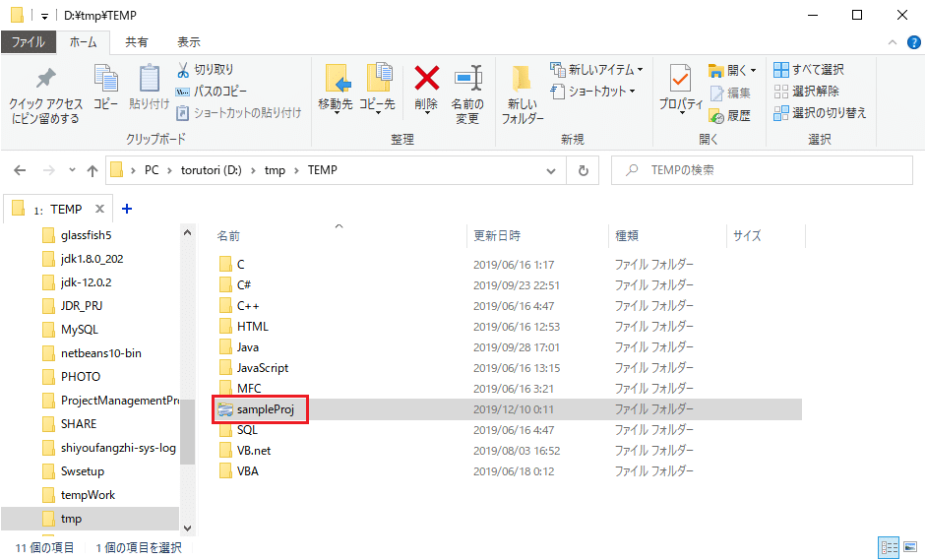Click the History (履歴) ribbon item
The image size is (926, 560).
click(730, 116)
